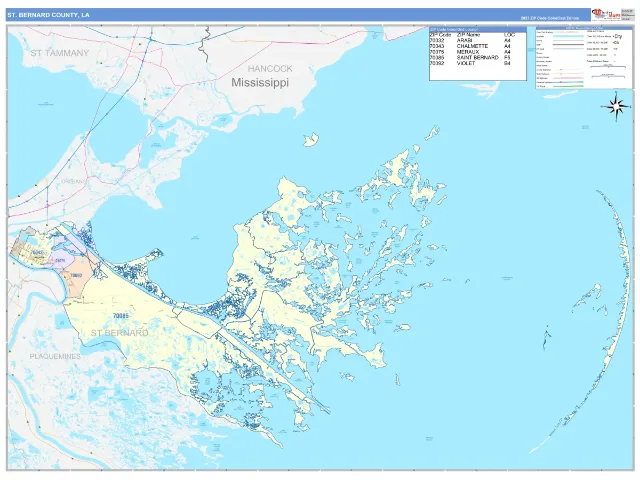Click the 'LOC' column header in the index
This screenshot has width=640, height=480.
(509, 35)
